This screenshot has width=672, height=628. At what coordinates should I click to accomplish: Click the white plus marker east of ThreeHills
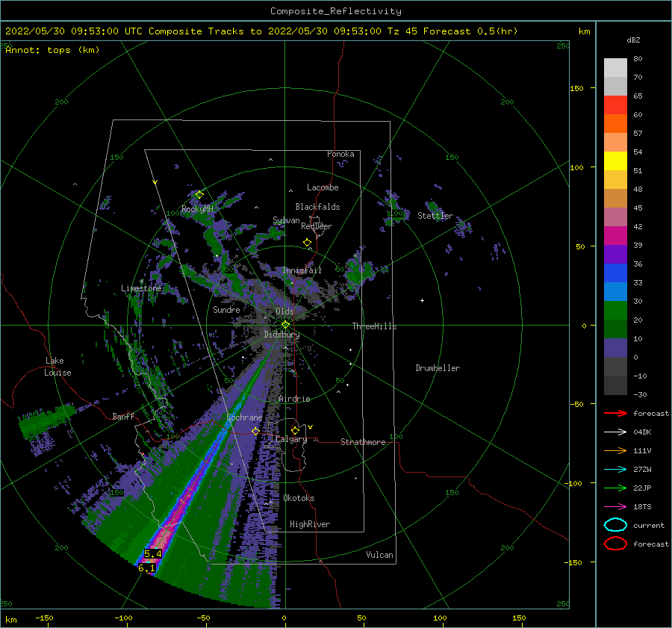coord(422,300)
